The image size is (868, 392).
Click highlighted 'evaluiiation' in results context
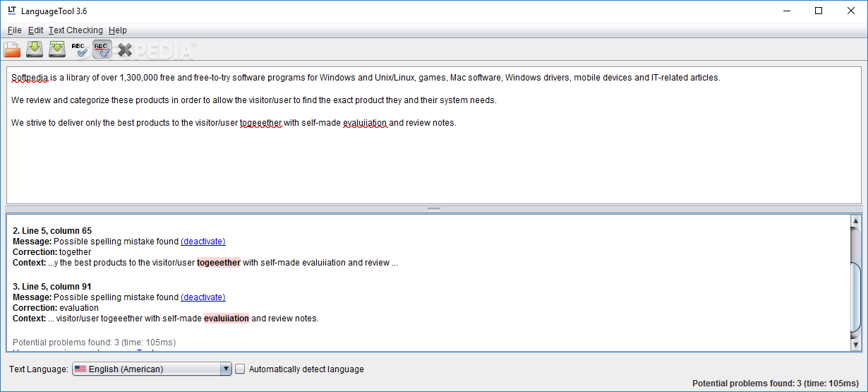227,319
